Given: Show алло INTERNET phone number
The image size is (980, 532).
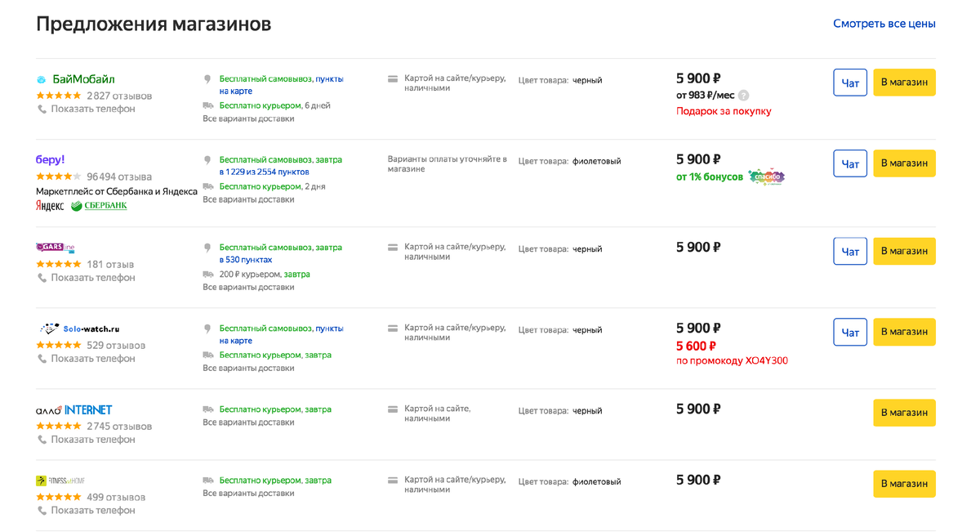Looking at the screenshot, I should (x=93, y=440).
